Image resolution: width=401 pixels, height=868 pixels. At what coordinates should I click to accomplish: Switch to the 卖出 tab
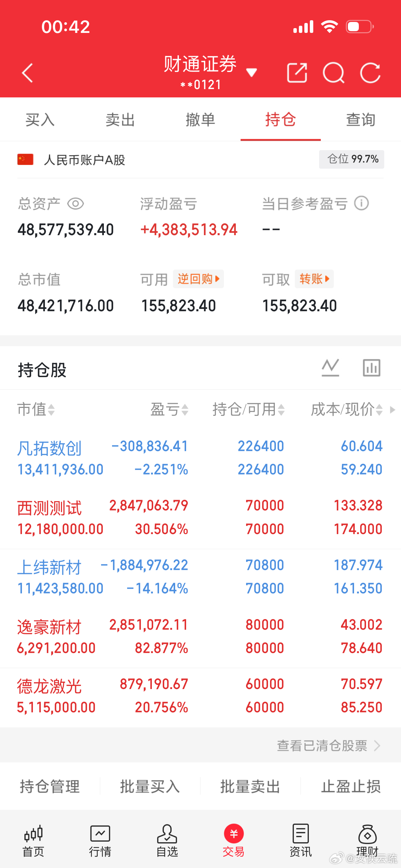tap(120, 120)
